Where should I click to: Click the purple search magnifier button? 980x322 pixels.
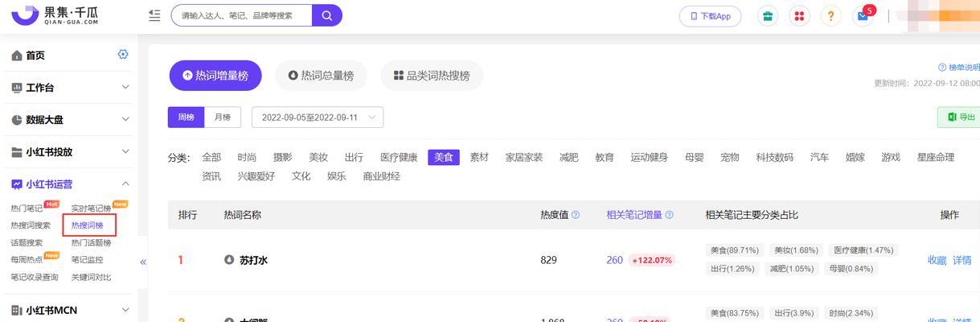[327, 15]
